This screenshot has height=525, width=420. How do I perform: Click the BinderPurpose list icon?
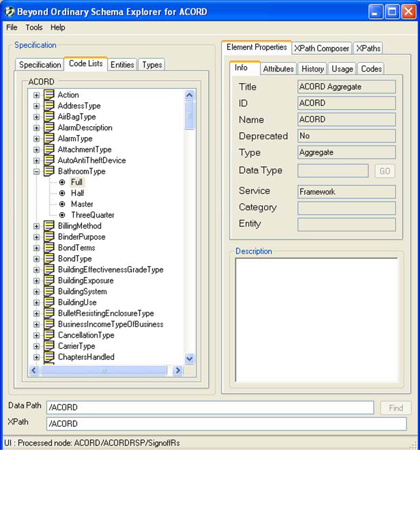[x=49, y=237]
